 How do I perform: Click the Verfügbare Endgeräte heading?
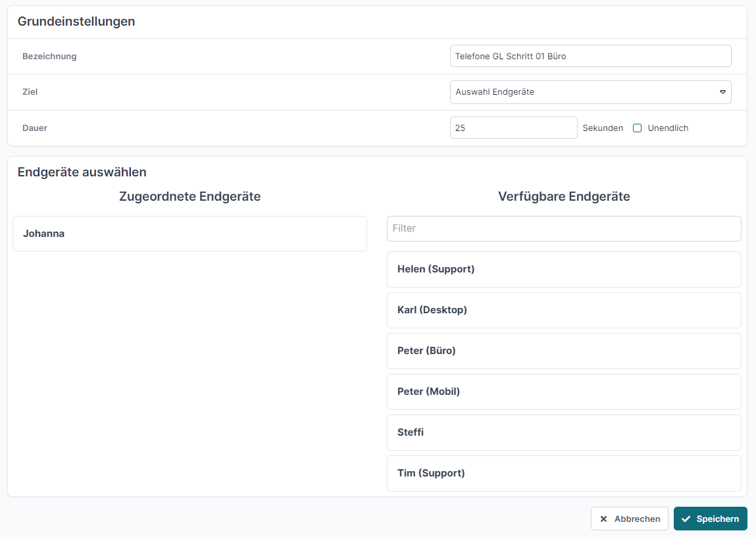(x=564, y=196)
